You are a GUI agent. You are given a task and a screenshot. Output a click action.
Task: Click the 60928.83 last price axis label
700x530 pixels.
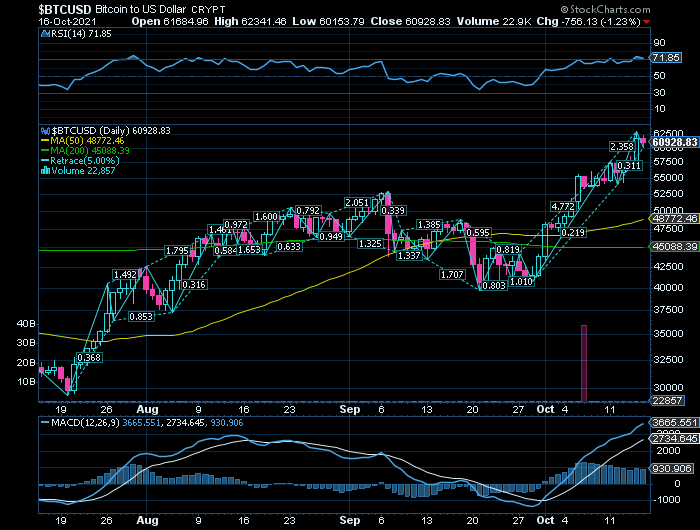tap(674, 142)
